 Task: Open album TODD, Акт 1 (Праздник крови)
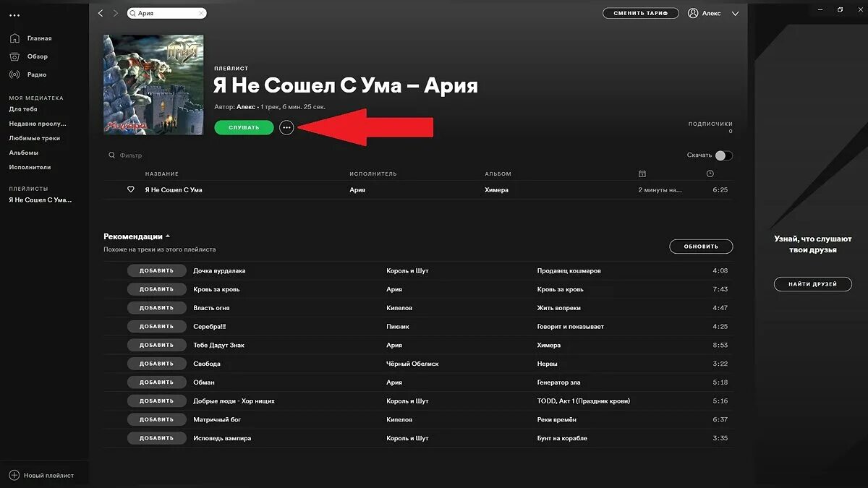pos(584,401)
